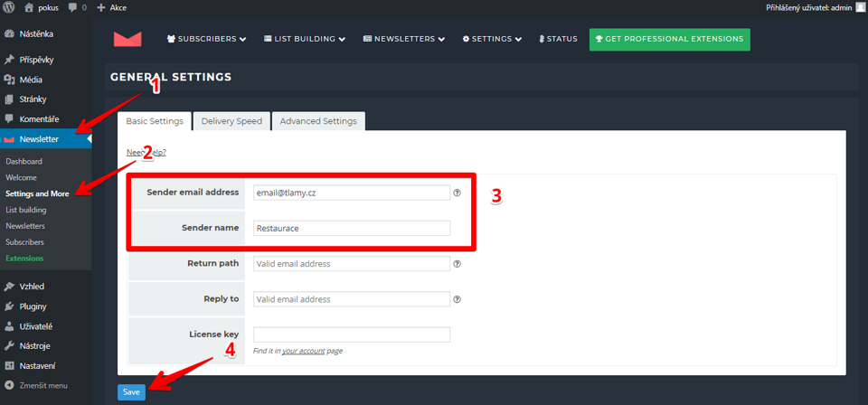
Task: Open the Newsletter Dashboard submenu
Action: click(x=24, y=162)
